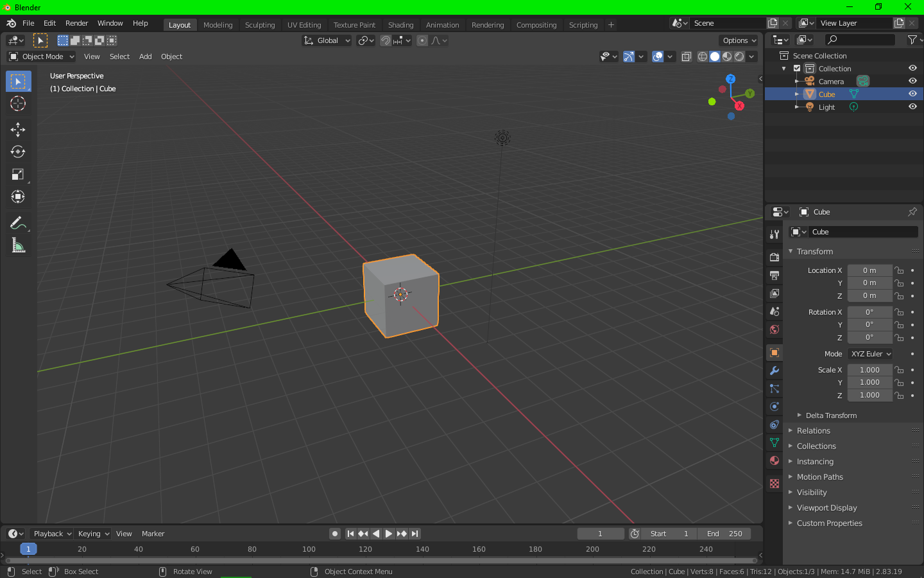Viewport: 924px width, 578px height.
Task: Open the Object Mode dropdown
Action: (42, 57)
